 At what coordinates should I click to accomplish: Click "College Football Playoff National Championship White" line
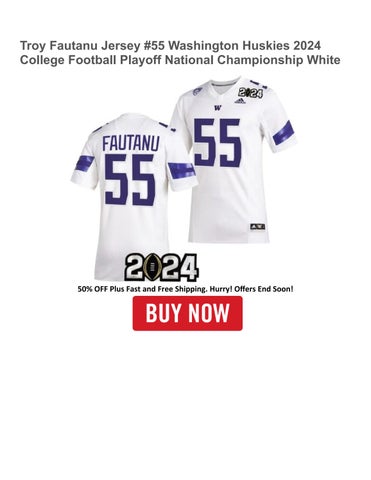click(x=180, y=60)
